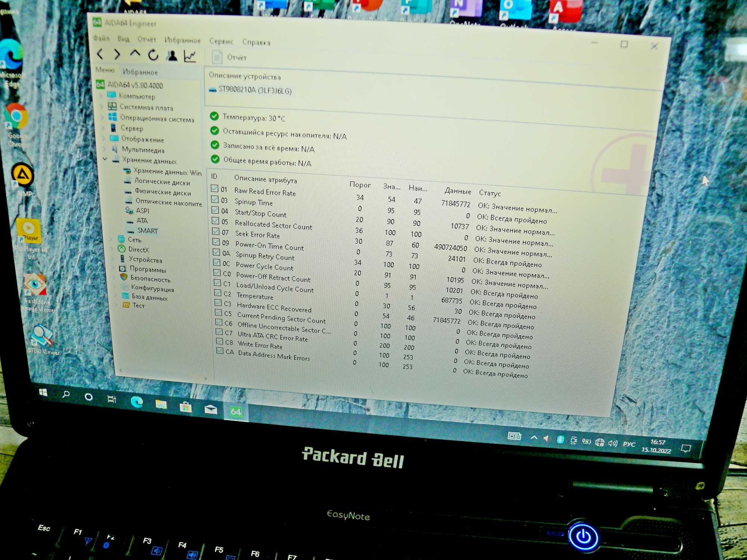Toggle checkbox for Raw Read Error Rate

coord(215,189)
